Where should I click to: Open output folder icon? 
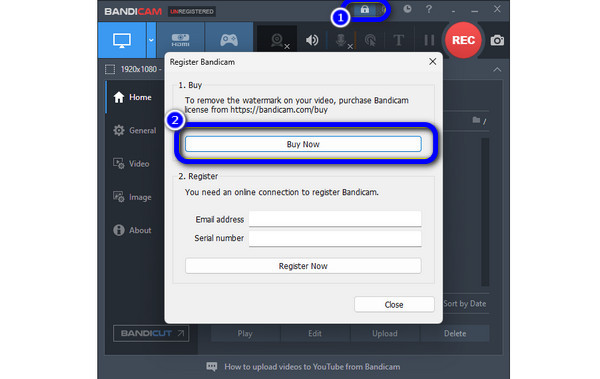(476, 120)
